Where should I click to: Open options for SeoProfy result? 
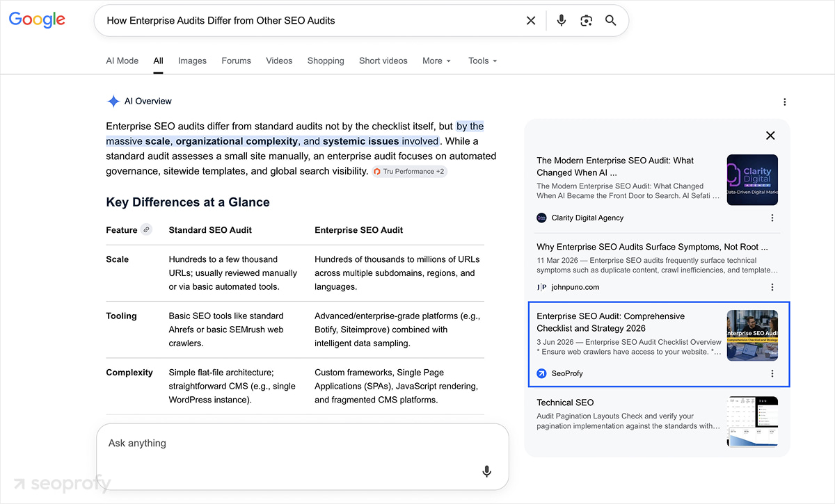click(x=772, y=373)
